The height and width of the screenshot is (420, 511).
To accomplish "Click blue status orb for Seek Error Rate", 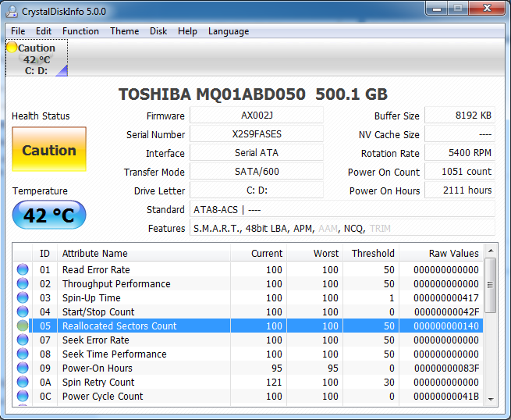I will click(x=23, y=340).
